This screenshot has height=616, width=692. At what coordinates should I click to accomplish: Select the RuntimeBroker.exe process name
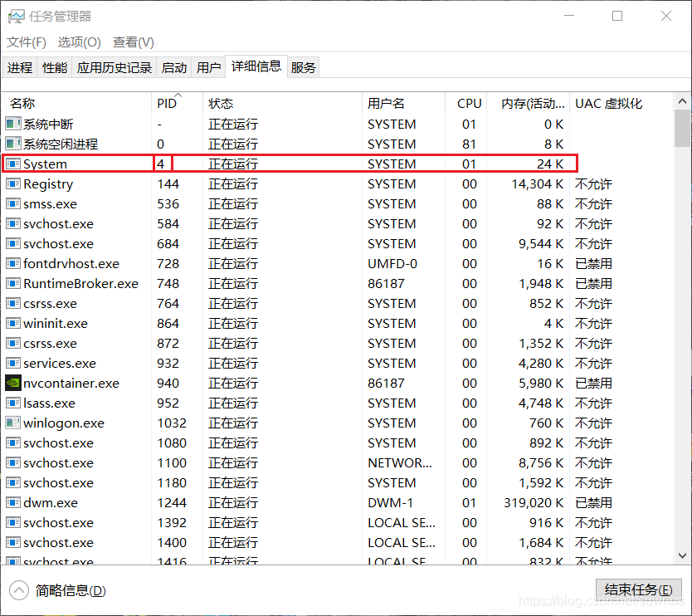[x=80, y=283]
